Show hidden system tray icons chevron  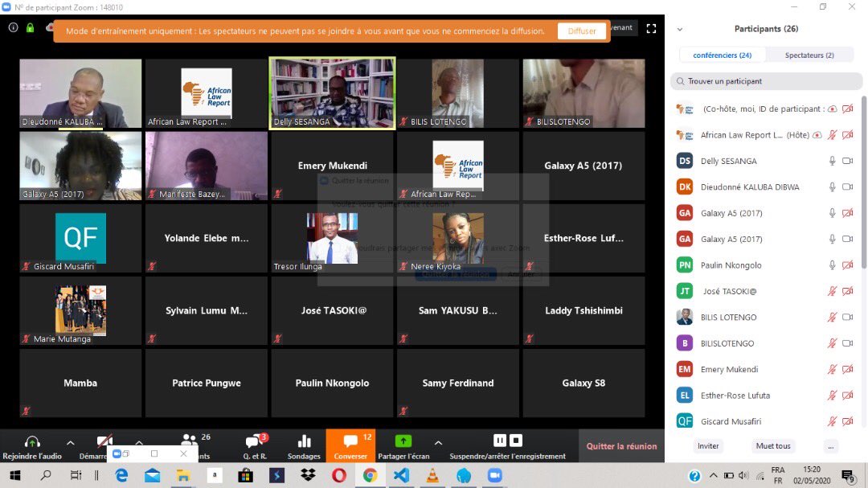click(714, 475)
